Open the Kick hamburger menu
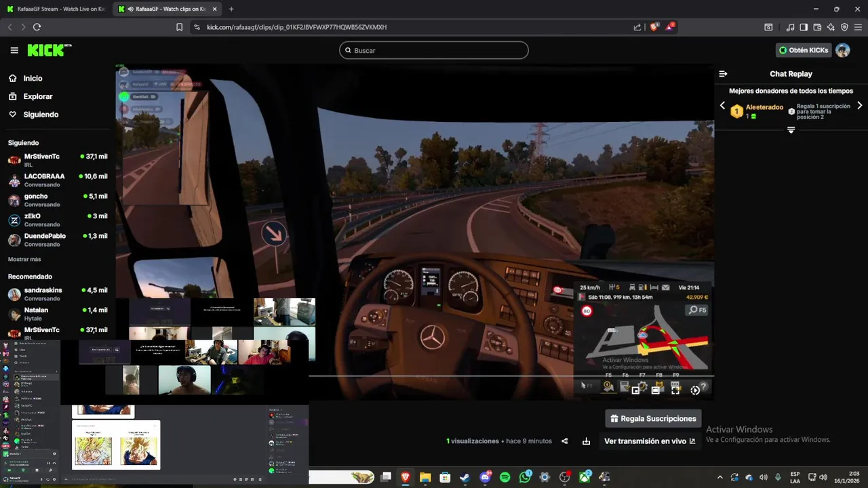Screen dimensions: 868x488 tap(14, 50)
